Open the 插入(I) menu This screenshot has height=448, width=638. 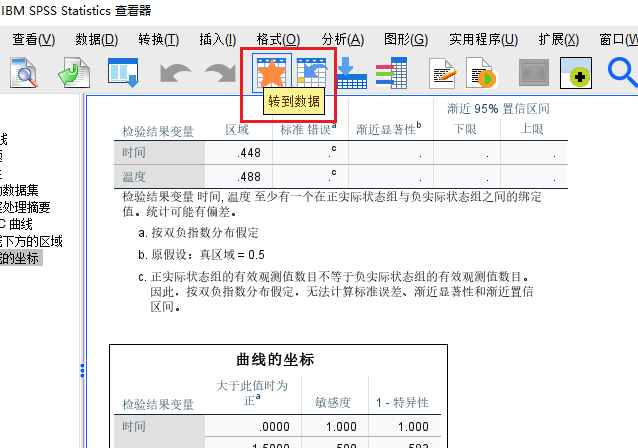coord(218,39)
